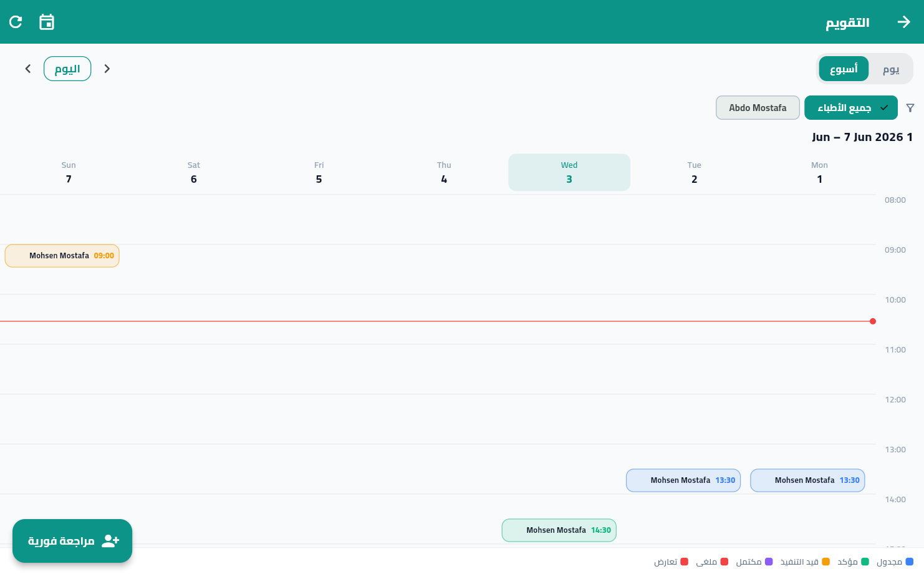Click the purple مكتمل legend swatch
This screenshot has height=574, width=924.
769,562
